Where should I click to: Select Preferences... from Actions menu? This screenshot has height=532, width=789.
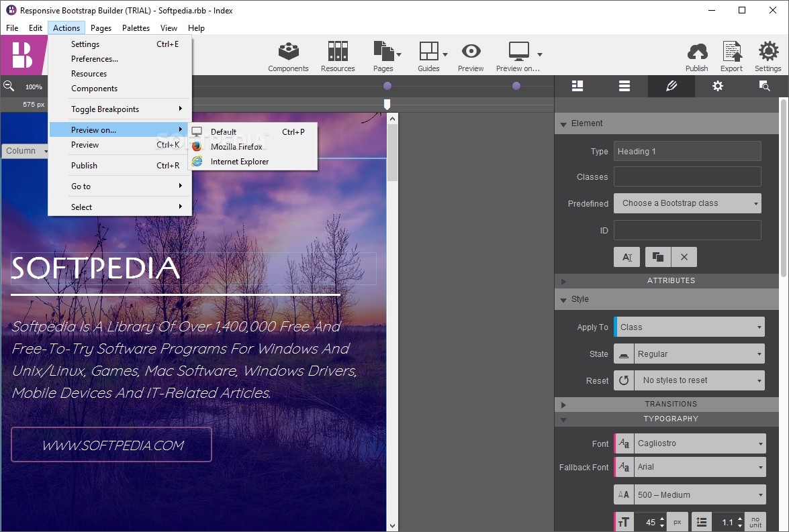tap(120, 59)
